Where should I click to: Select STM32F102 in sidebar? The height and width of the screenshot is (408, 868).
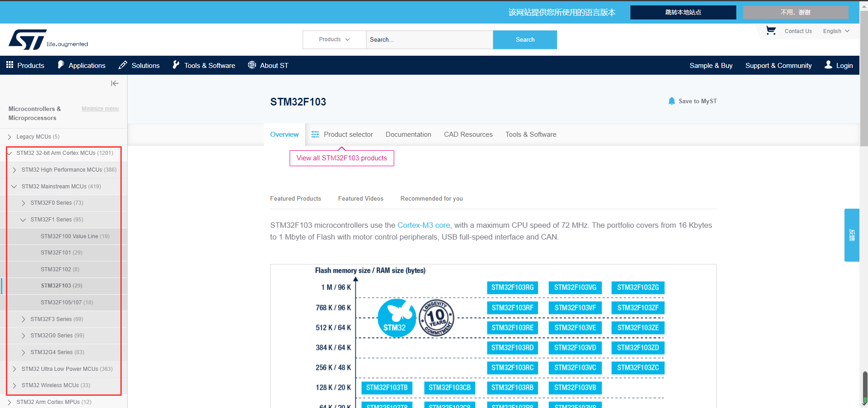(x=60, y=269)
